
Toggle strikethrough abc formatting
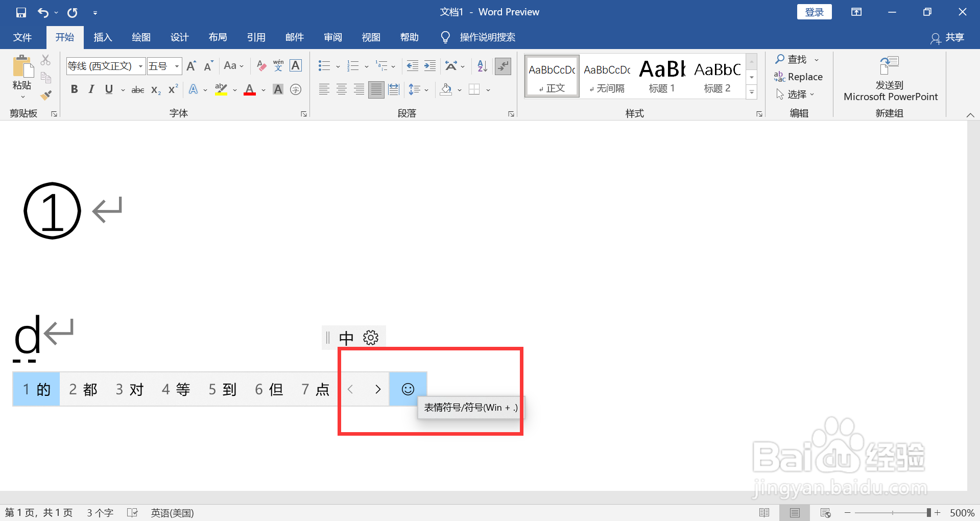pos(138,90)
